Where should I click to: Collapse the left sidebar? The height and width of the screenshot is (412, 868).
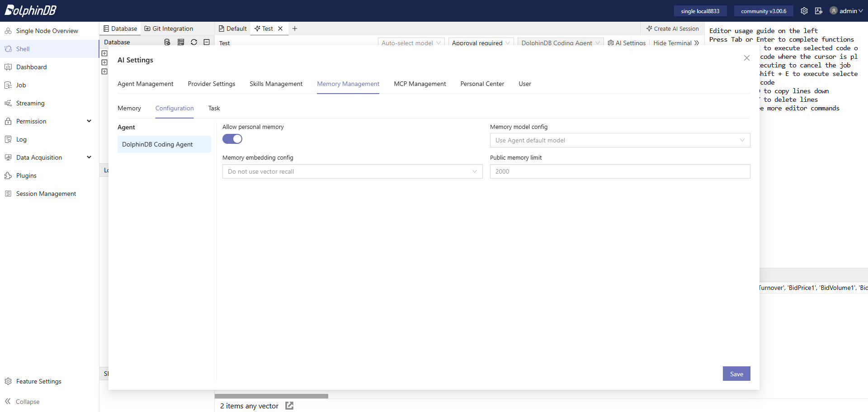[x=22, y=402]
